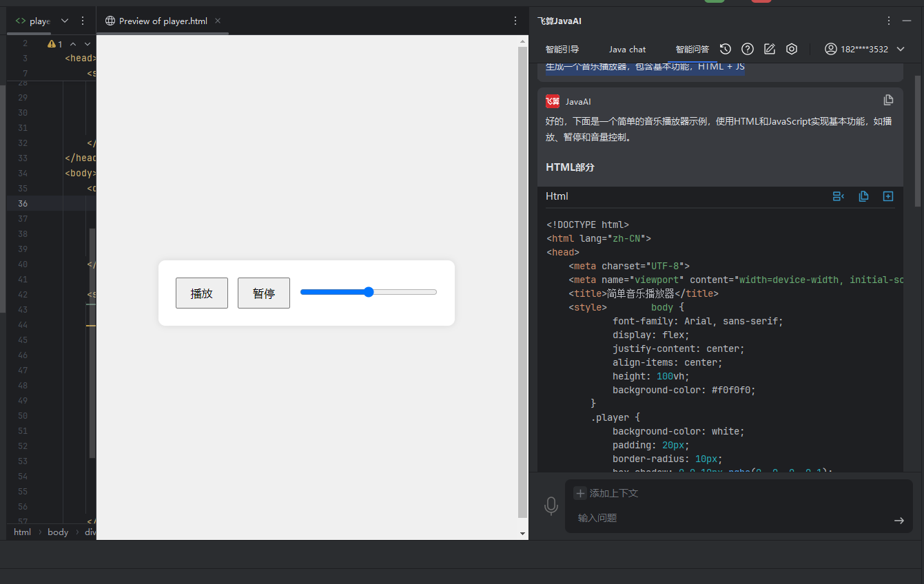Click background-color: #f0f0f0; code line
Image resolution: width=924 pixels, height=584 pixels.
point(684,390)
